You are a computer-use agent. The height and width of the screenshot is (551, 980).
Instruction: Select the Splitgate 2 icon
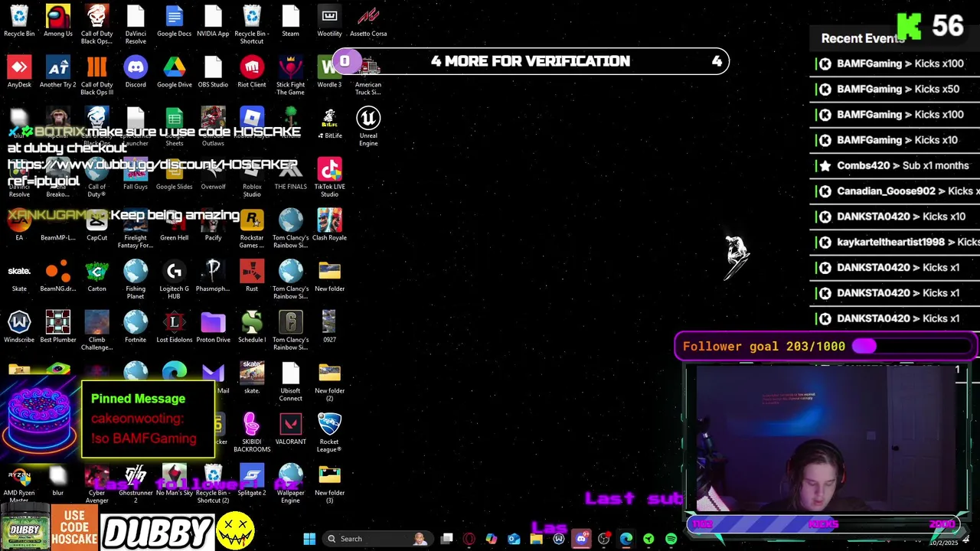[252, 480]
